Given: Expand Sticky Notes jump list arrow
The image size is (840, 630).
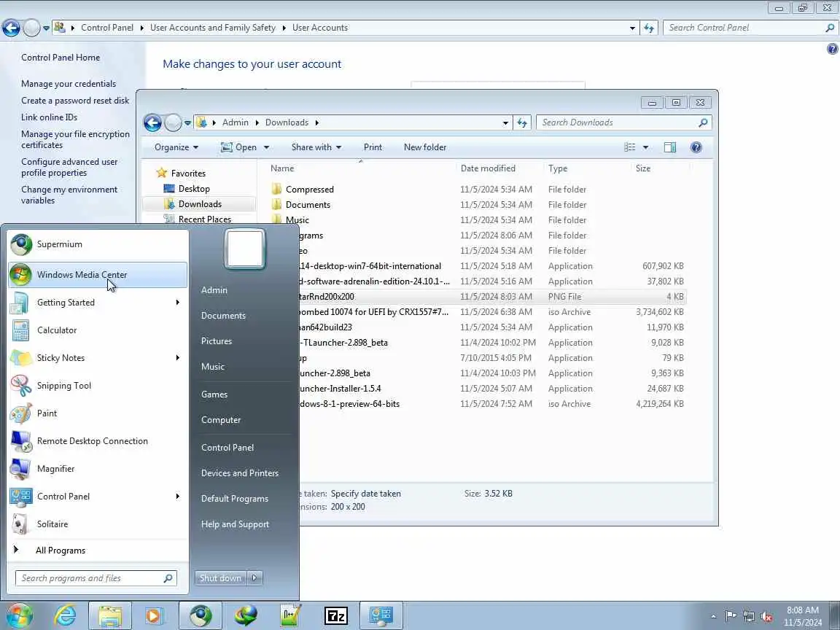Looking at the screenshot, I should [x=178, y=358].
